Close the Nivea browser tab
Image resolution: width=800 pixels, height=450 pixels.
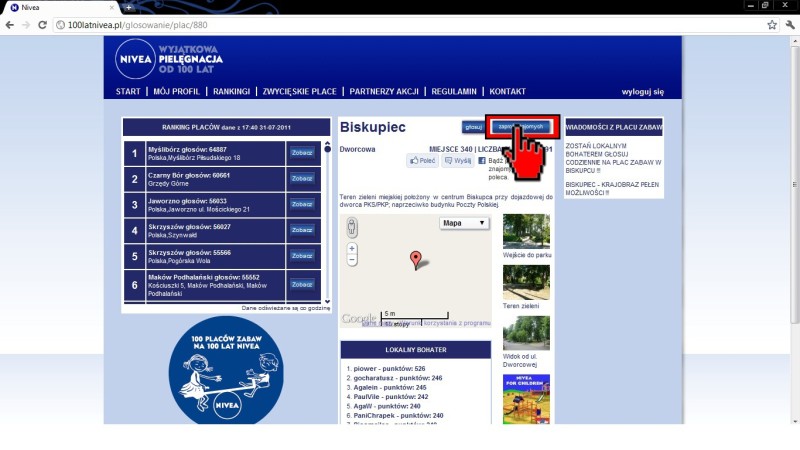(112, 8)
